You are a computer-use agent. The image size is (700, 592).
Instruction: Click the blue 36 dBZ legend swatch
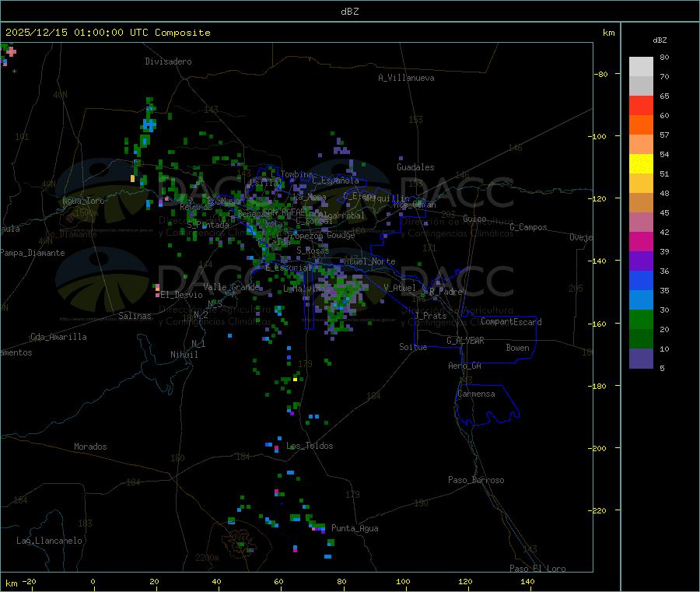641,280
